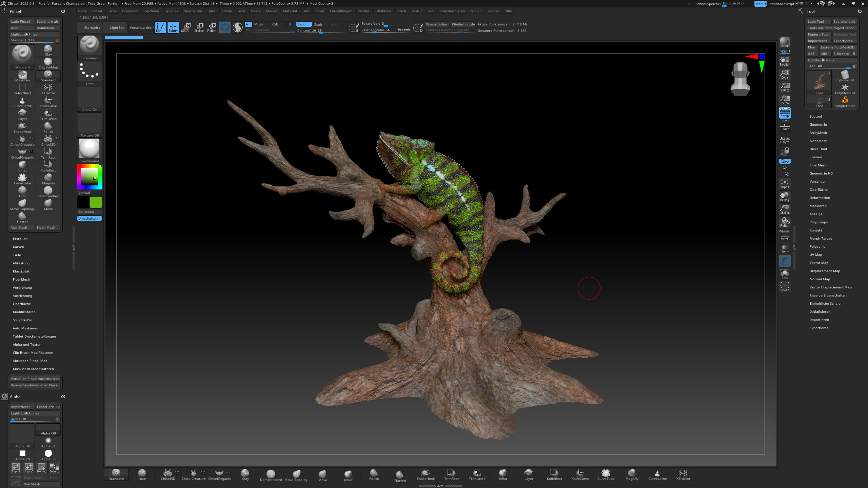Click the Tauschen color swap button
The height and width of the screenshot is (488, 868).
(x=89, y=212)
